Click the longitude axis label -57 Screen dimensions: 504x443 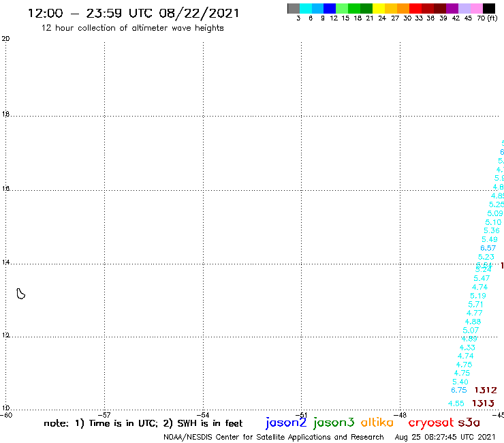click(x=104, y=415)
